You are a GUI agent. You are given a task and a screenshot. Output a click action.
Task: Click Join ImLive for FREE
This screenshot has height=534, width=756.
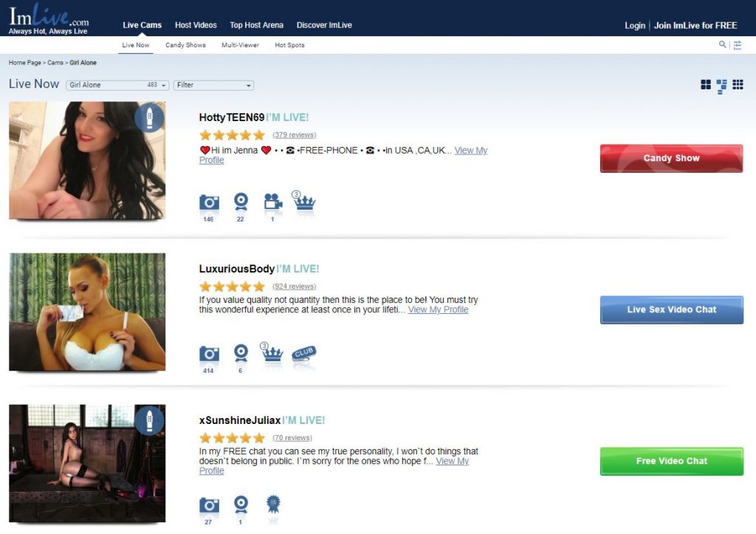pos(695,26)
